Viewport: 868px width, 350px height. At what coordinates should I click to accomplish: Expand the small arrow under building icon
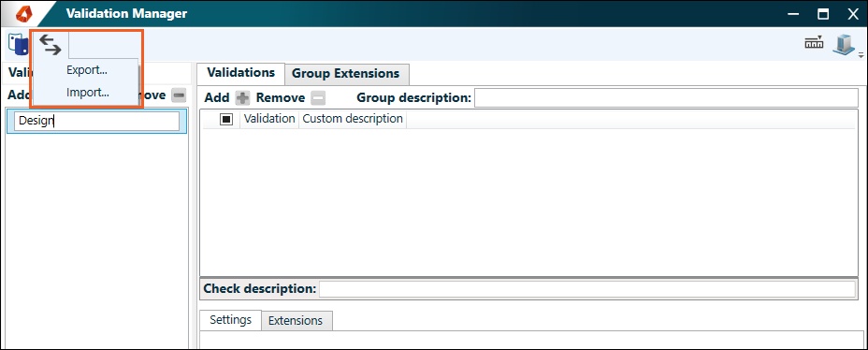[861, 55]
